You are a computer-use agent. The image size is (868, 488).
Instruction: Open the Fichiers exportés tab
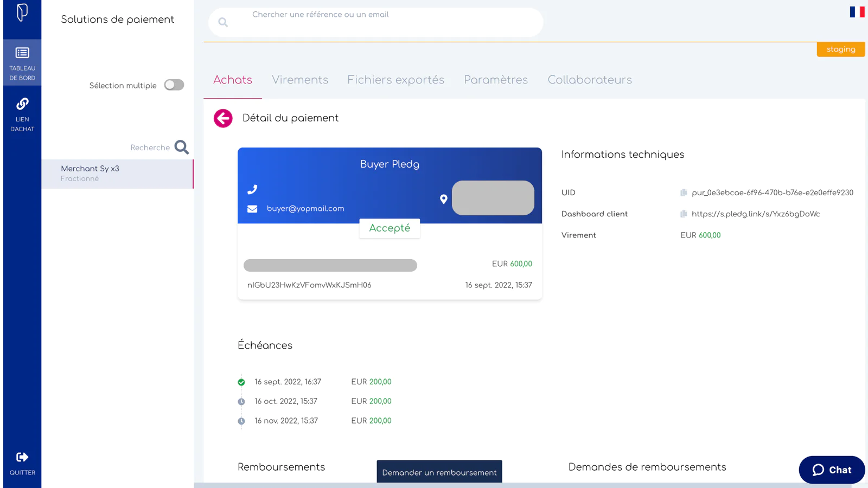click(x=395, y=80)
